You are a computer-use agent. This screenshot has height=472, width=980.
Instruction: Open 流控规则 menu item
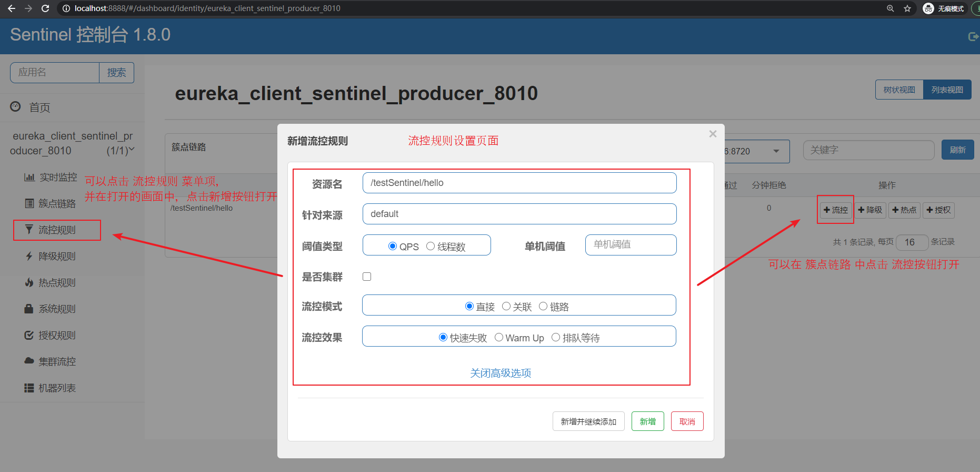(57, 230)
